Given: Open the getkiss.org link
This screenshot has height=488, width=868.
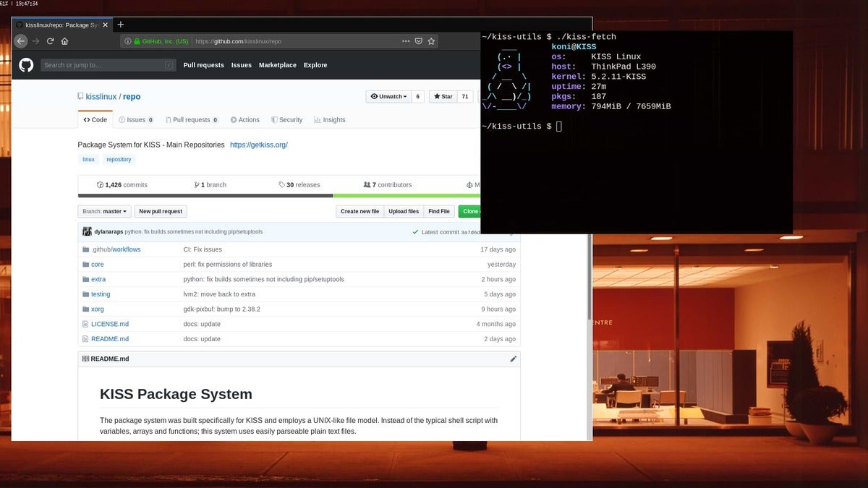Looking at the screenshot, I should [259, 145].
